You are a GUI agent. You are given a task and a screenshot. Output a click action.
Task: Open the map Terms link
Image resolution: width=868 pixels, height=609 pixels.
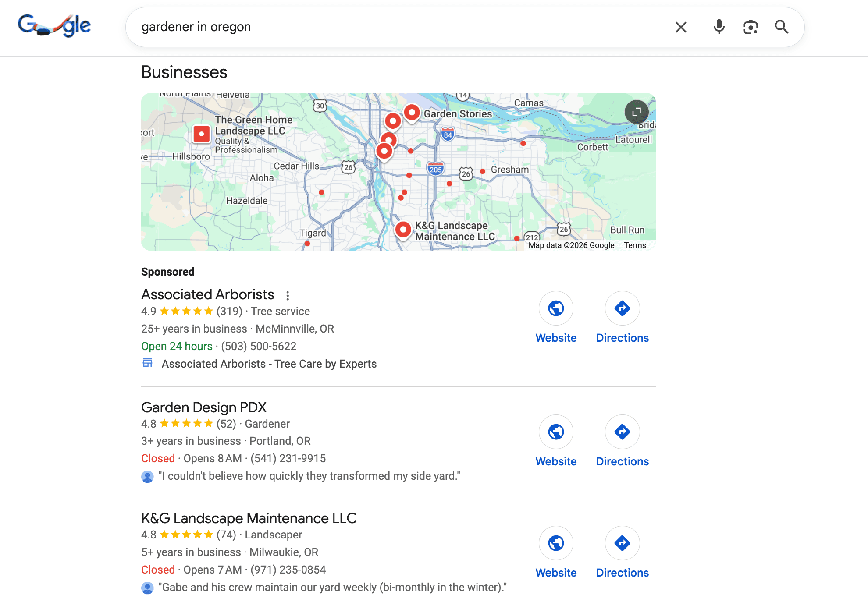tap(635, 245)
